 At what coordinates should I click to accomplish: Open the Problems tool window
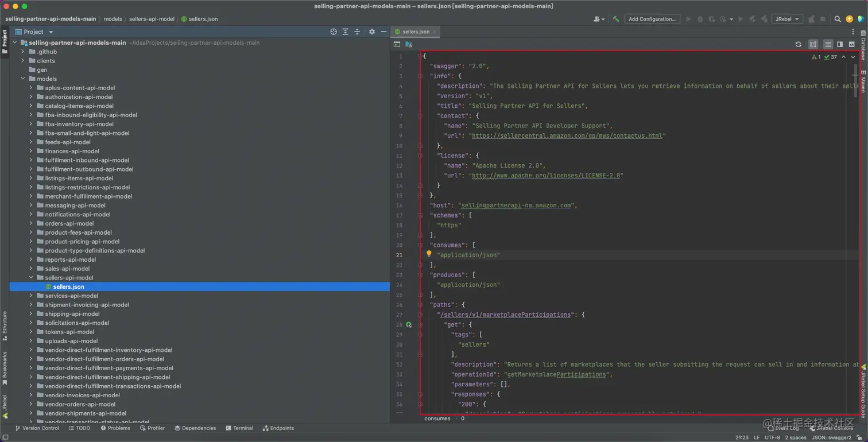click(115, 428)
